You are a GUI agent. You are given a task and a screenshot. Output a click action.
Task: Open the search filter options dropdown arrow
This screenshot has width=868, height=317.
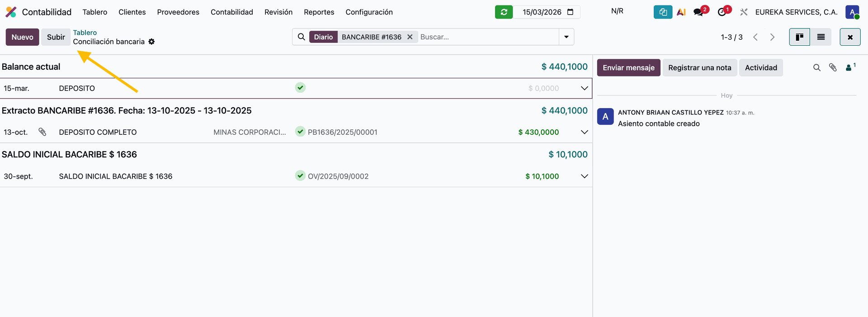click(566, 37)
